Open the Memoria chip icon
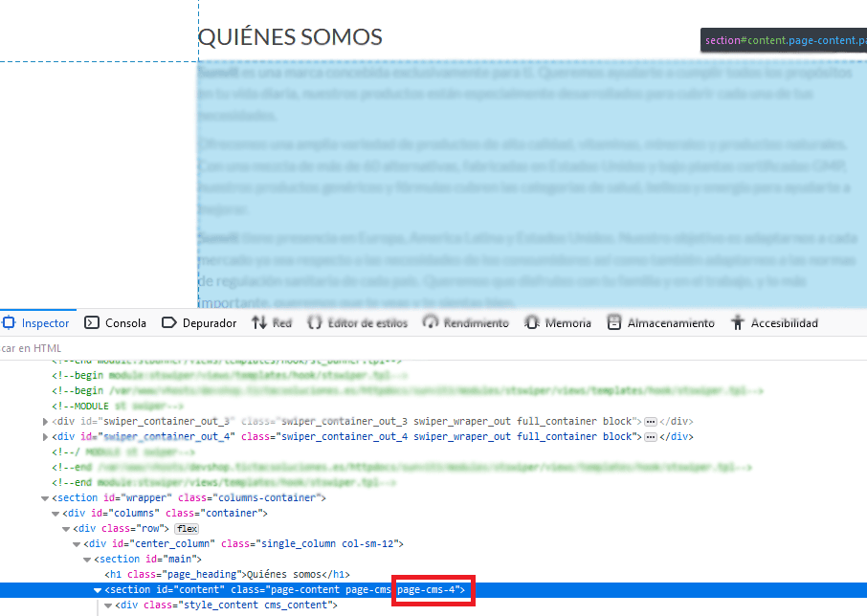 [532, 322]
